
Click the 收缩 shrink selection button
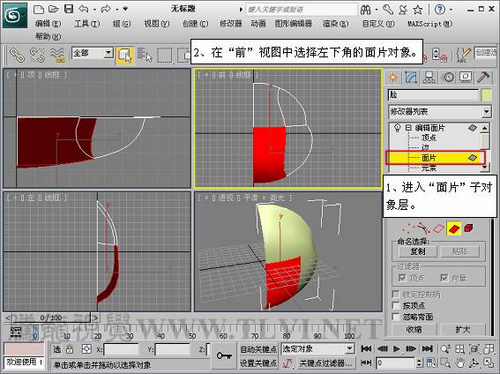tap(414, 330)
